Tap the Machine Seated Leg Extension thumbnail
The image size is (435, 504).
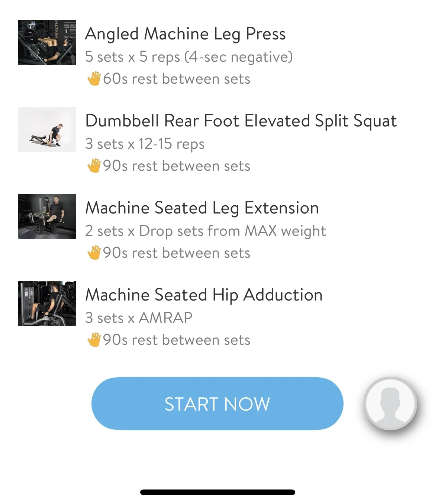point(47,216)
